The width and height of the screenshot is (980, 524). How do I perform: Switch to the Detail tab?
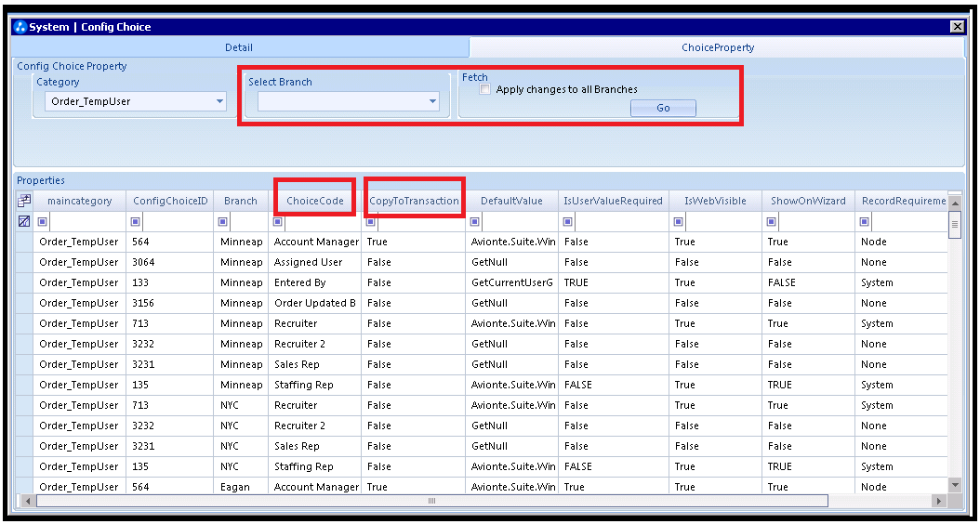point(239,47)
